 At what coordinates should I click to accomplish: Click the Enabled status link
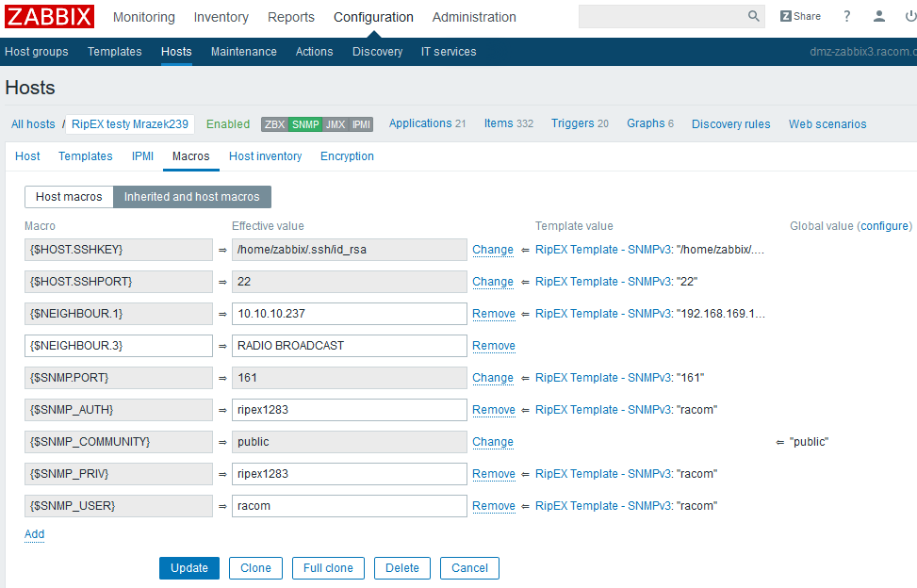pyautogui.click(x=228, y=123)
